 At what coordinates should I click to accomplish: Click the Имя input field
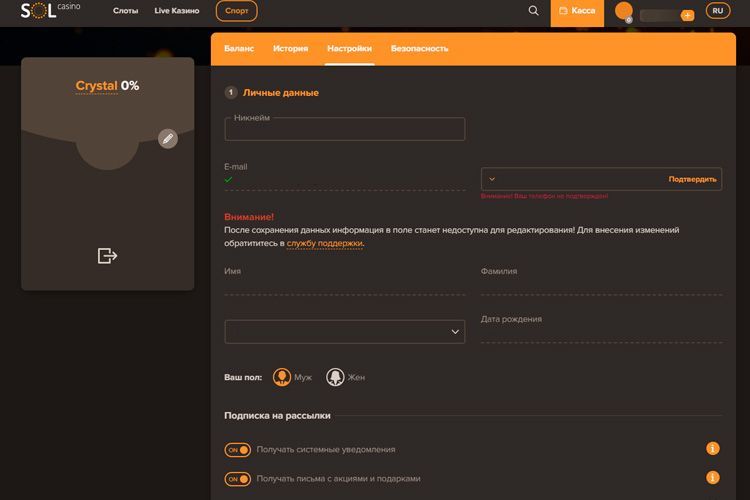click(x=344, y=285)
